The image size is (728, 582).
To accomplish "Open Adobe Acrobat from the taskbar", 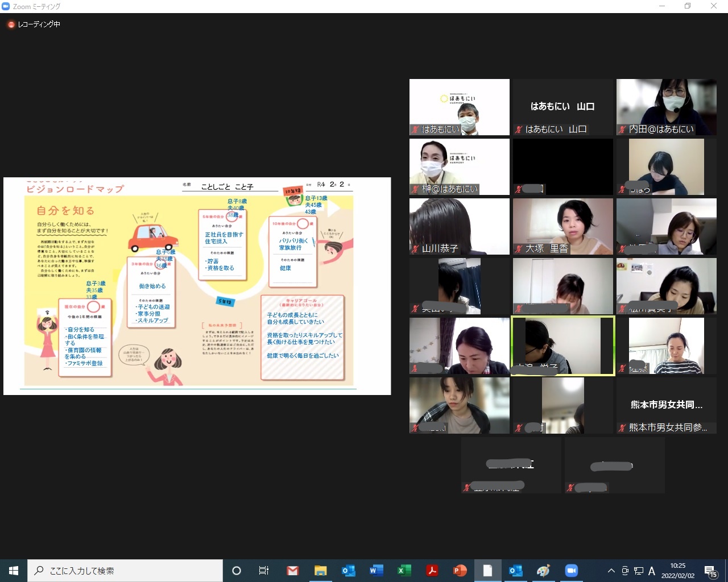I will [x=432, y=571].
